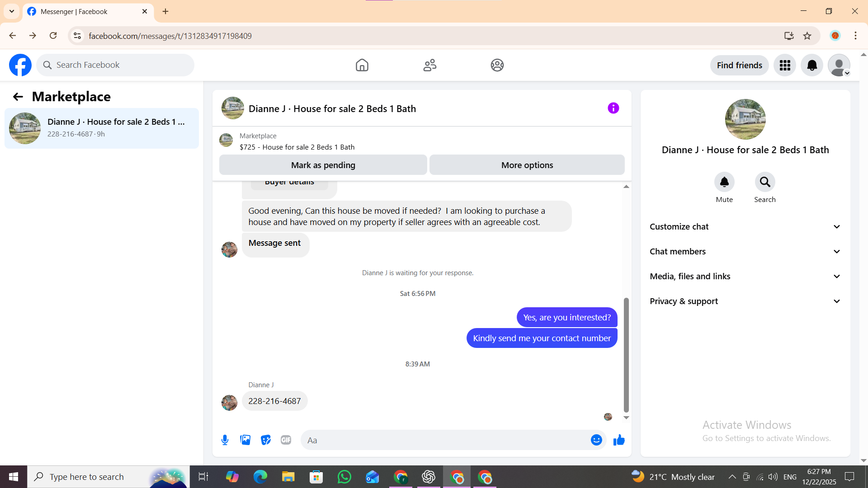Click the voice clip microphone icon

pyautogui.click(x=225, y=440)
